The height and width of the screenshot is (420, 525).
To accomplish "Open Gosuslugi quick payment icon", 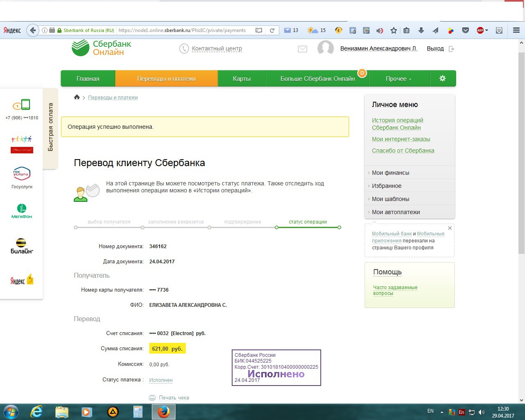I will 22,173.
